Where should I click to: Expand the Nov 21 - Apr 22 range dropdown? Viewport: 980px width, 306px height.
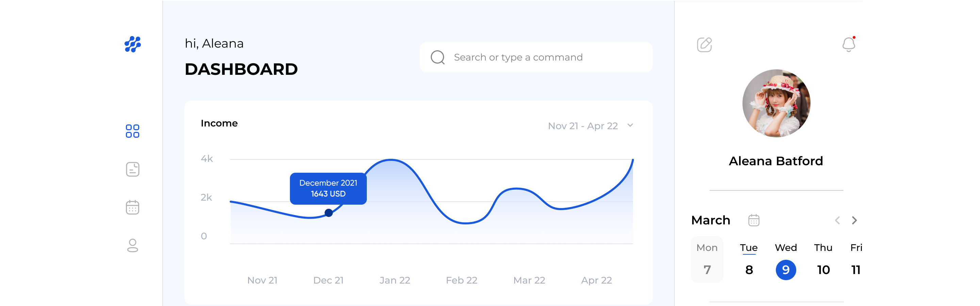pyautogui.click(x=590, y=126)
